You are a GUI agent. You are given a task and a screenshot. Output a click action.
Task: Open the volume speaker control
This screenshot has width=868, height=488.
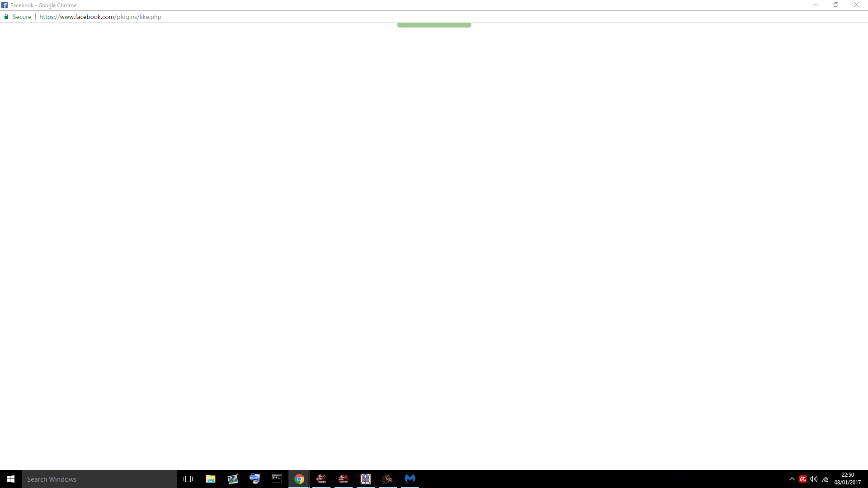coord(814,479)
